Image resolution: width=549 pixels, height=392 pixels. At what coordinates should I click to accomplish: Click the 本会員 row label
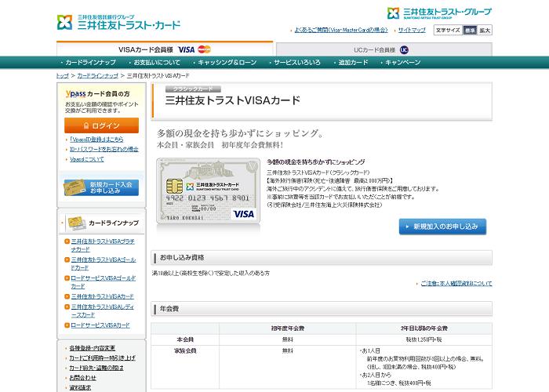[x=185, y=339]
